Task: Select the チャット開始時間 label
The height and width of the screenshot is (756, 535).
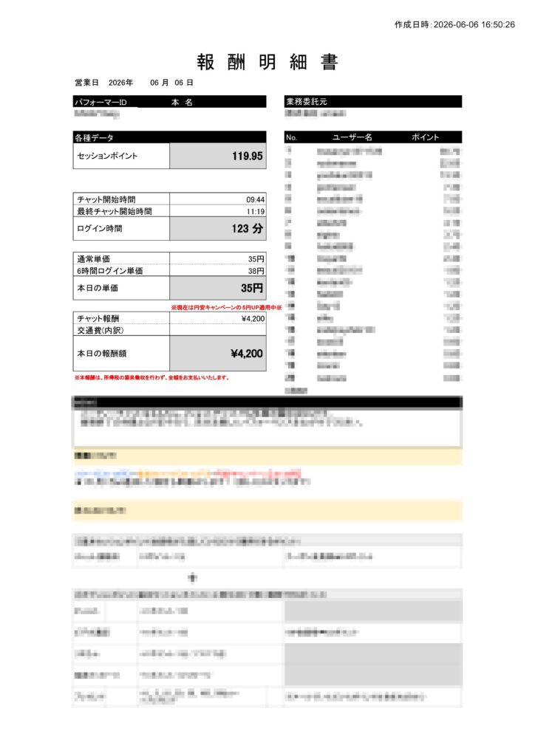Action: click(106, 199)
